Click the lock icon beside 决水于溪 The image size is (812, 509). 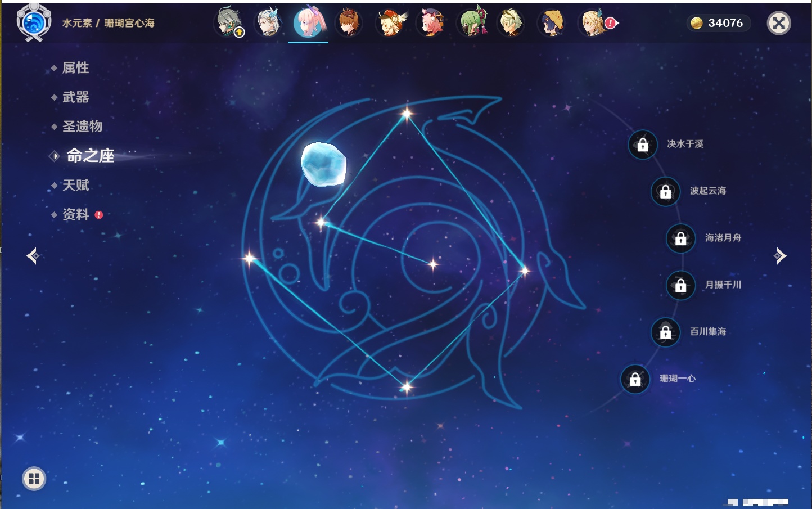[643, 145]
